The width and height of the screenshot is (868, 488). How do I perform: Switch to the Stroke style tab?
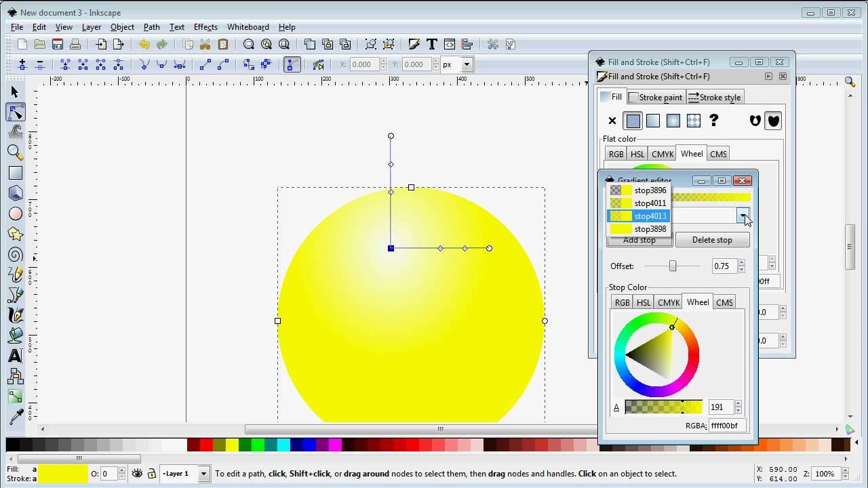[715, 97]
